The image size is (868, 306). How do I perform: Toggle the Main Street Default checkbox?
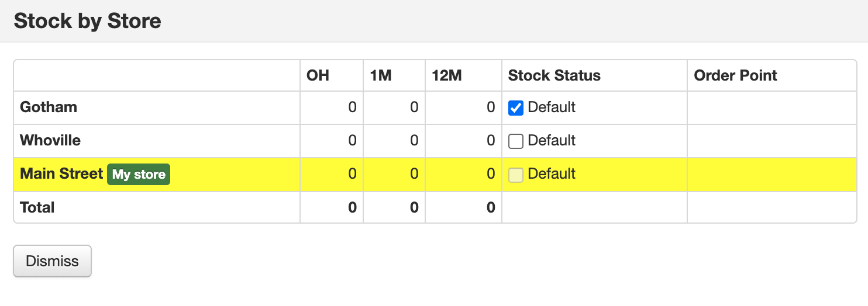[515, 175]
